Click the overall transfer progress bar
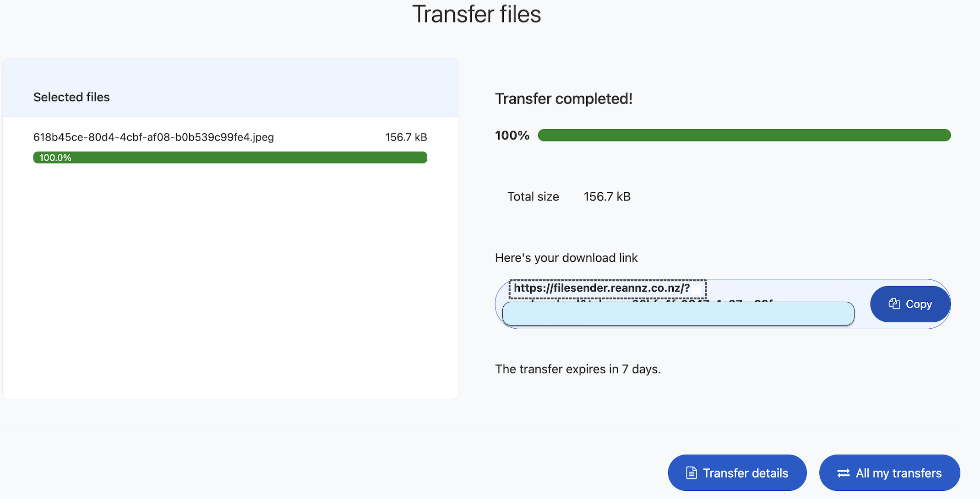The height and width of the screenshot is (499, 980). pos(744,135)
